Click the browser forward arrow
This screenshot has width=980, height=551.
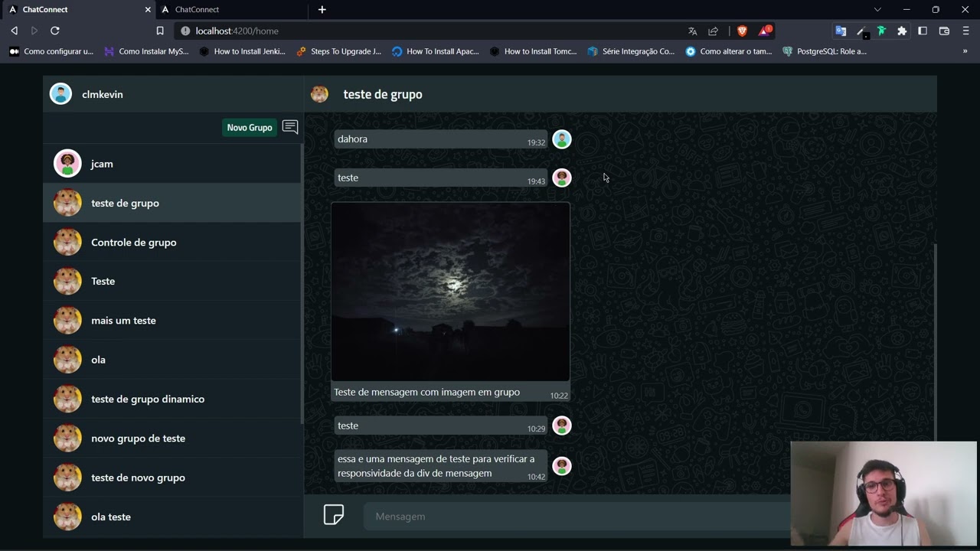click(34, 31)
